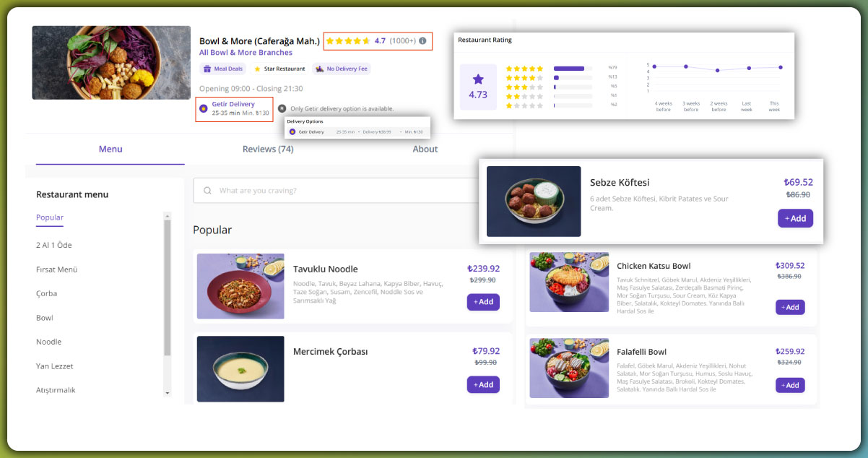Image resolution: width=868 pixels, height=458 pixels.
Task: Click the sidebar scrollbar down arrow
Action: pyautogui.click(x=168, y=393)
